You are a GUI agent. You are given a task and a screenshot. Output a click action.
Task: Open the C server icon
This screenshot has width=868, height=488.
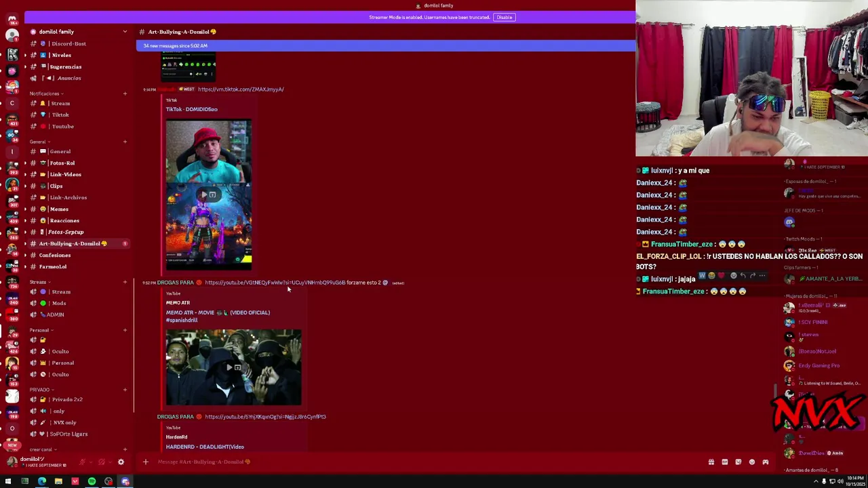[x=12, y=103]
